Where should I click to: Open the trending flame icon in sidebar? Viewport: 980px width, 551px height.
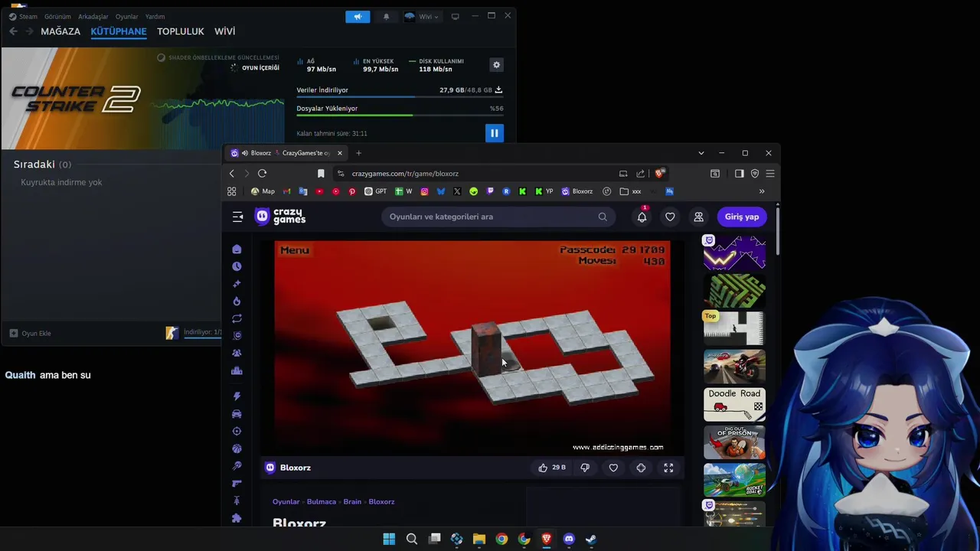(x=237, y=302)
